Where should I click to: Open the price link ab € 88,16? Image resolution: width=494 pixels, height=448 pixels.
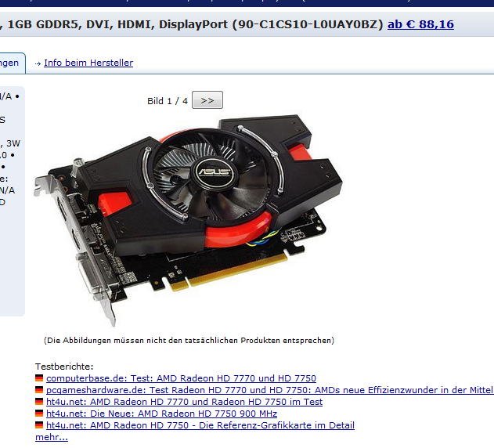[420, 24]
